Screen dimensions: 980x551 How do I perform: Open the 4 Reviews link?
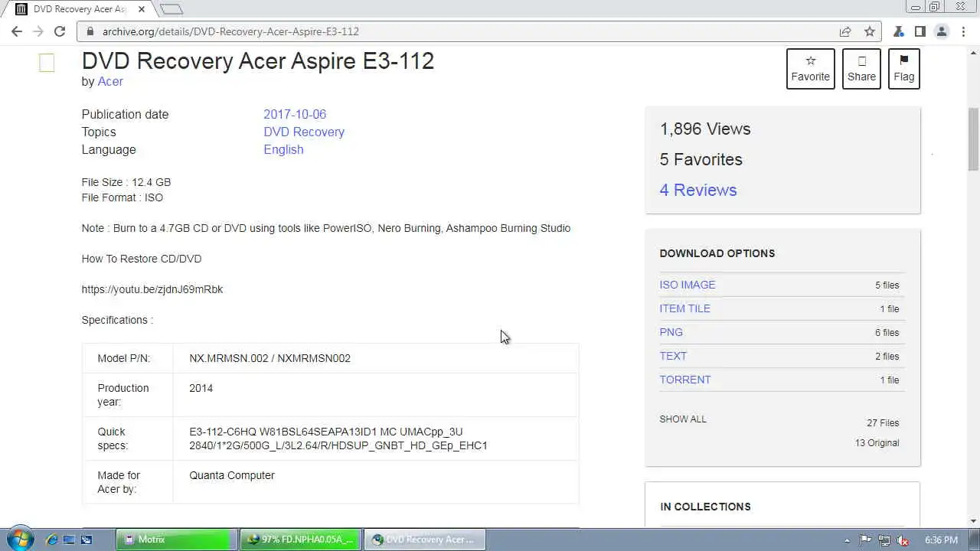[x=698, y=190]
